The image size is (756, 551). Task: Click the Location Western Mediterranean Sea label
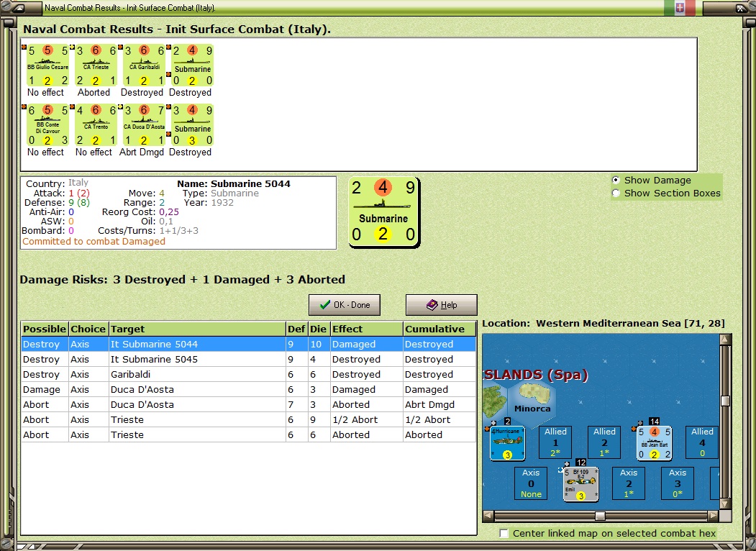click(x=604, y=324)
